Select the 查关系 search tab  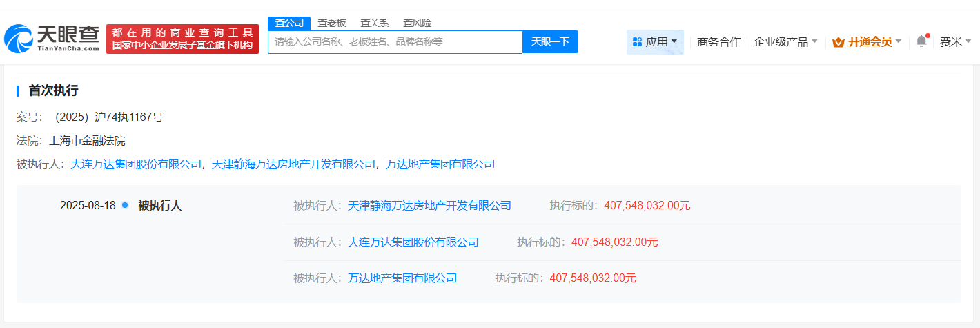375,23
